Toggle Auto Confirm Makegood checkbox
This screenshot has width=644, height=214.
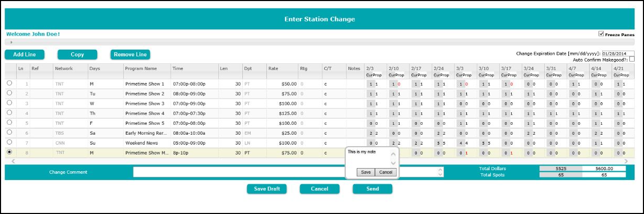tap(632, 59)
